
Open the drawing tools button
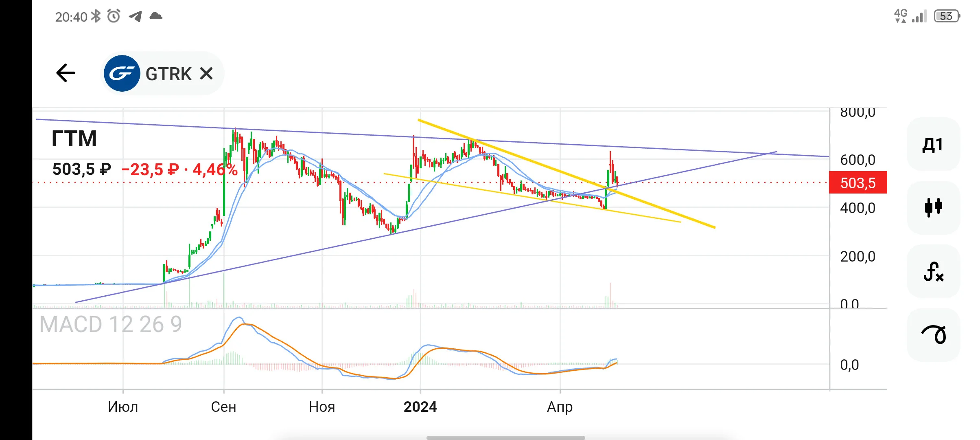[x=933, y=335]
